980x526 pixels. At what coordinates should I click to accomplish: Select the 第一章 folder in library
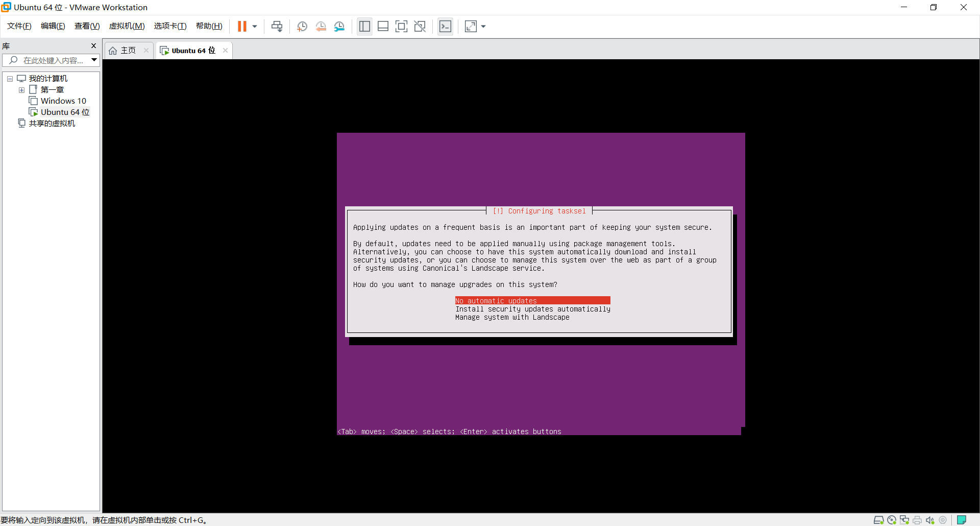52,90
